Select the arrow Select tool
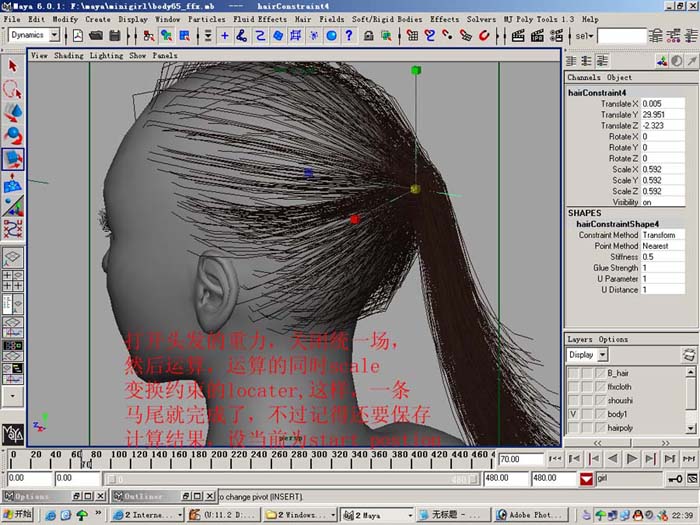The width and height of the screenshot is (700, 525). click(x=12, y=66)
